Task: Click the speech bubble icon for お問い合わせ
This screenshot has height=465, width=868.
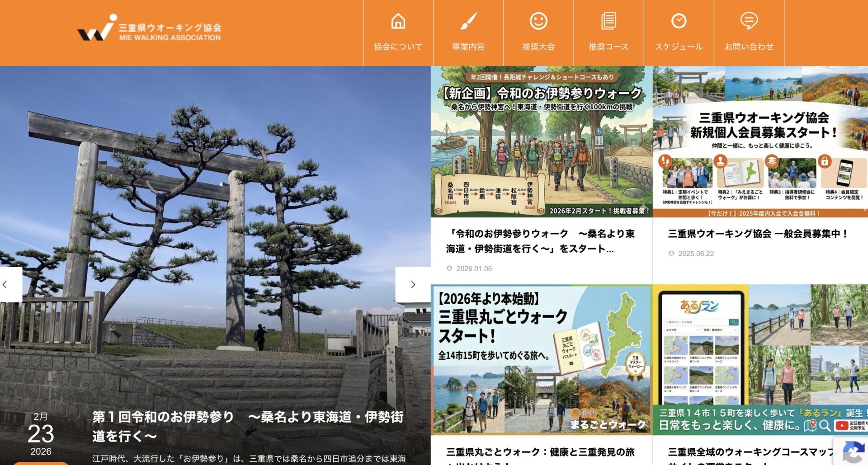Action: (x=749, y=21)
